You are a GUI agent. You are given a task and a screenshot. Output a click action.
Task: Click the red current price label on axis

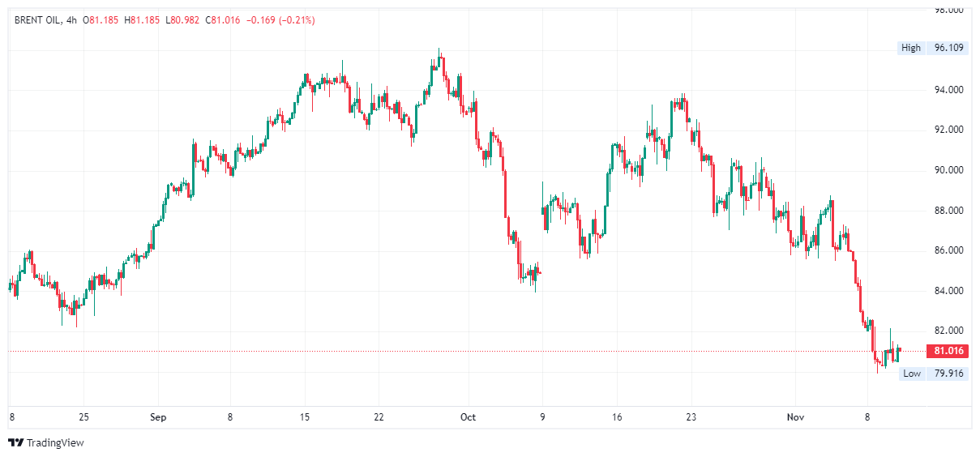(x=947, y=351)
